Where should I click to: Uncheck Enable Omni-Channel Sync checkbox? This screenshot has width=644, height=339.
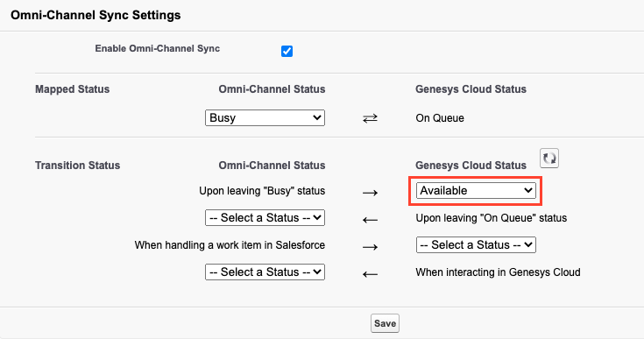point(287,52)
